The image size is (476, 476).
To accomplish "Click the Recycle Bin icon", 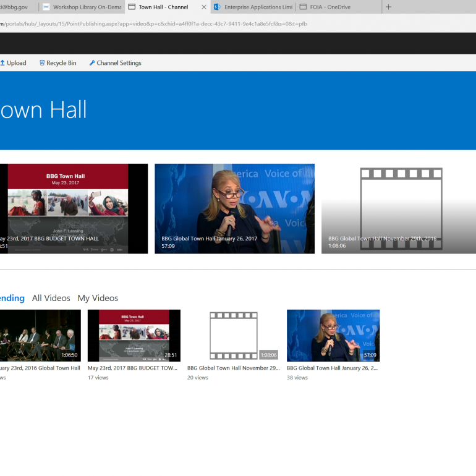I will (42, 63).
